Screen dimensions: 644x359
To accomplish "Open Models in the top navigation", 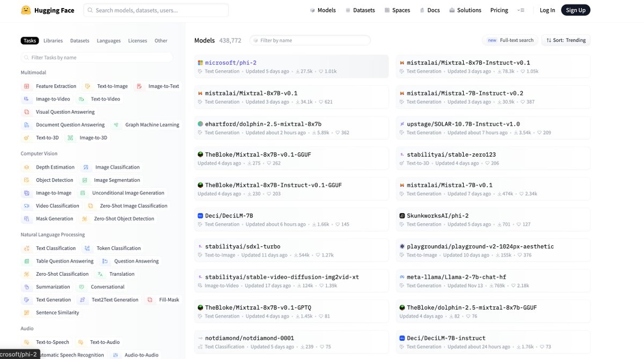I will coord(323,10).
